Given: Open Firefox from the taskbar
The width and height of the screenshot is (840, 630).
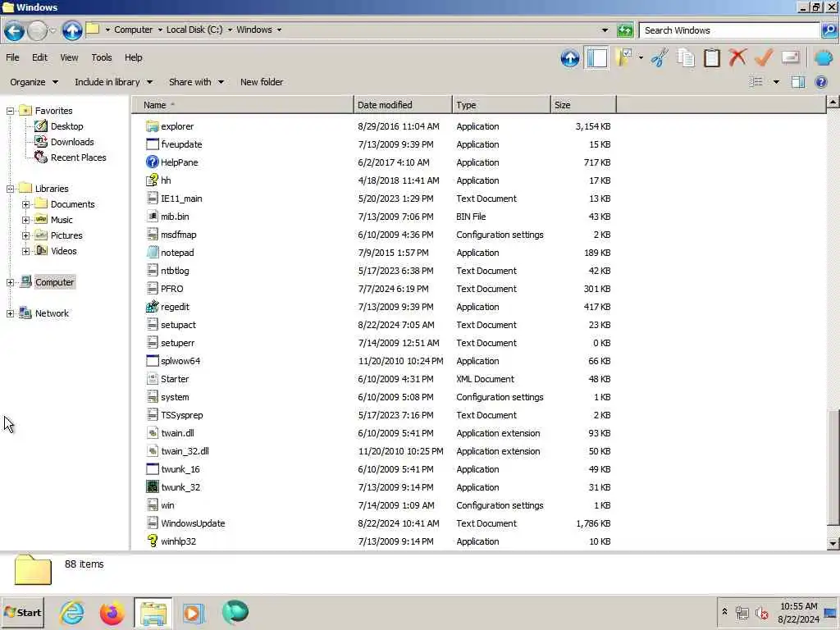Looking at the screenshot, I should [112, 613].
